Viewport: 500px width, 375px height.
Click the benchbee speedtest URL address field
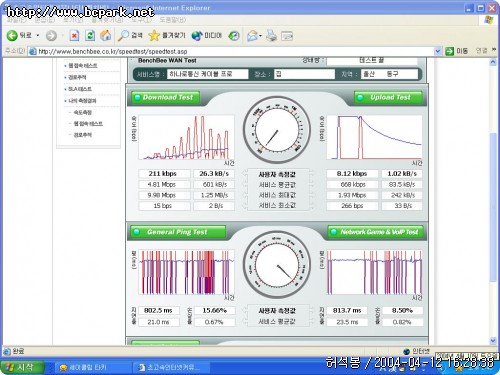pos(233,51)
